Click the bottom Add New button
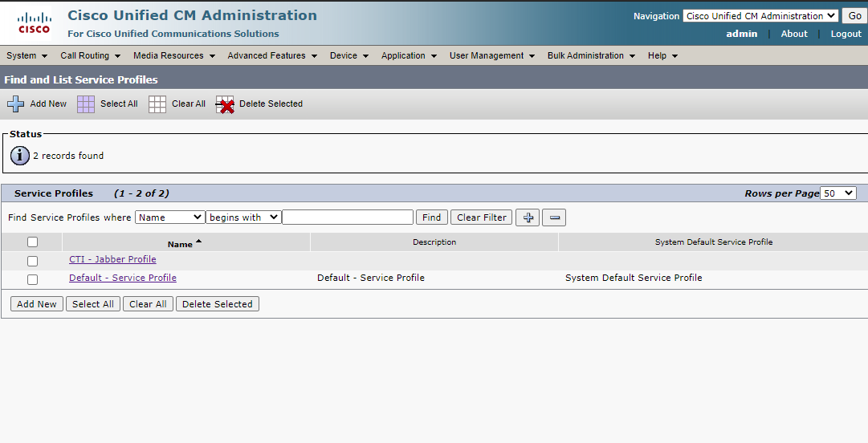This screenshot has height=443, width=868. pos(37,304)
